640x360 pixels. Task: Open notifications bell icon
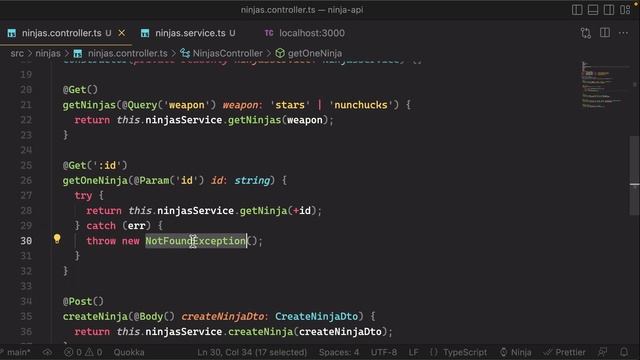(x=624, y=352)
